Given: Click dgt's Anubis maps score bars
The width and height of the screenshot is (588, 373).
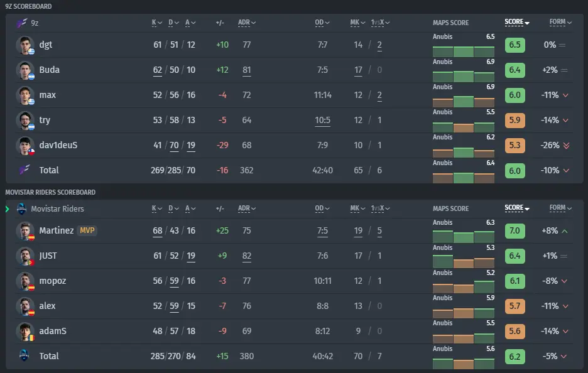Looking at the screenshot, I should click(464, 51).
